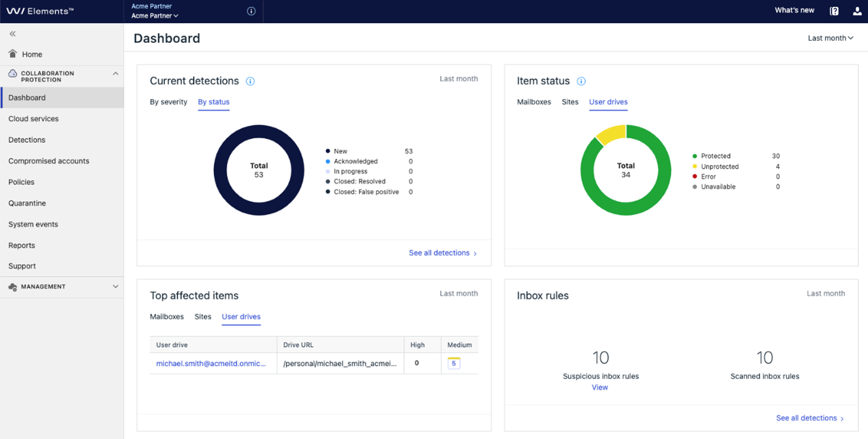Viewport: 868px width, 439px height.
Task: Open organization info icon in top bar
Action: point(251,11)
